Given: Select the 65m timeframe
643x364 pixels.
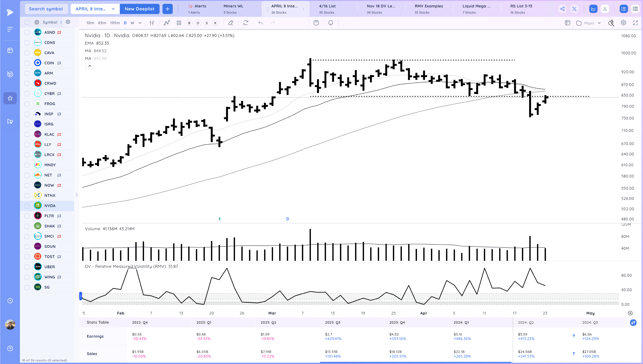Looking at the screenshot, I should [102, 23].
